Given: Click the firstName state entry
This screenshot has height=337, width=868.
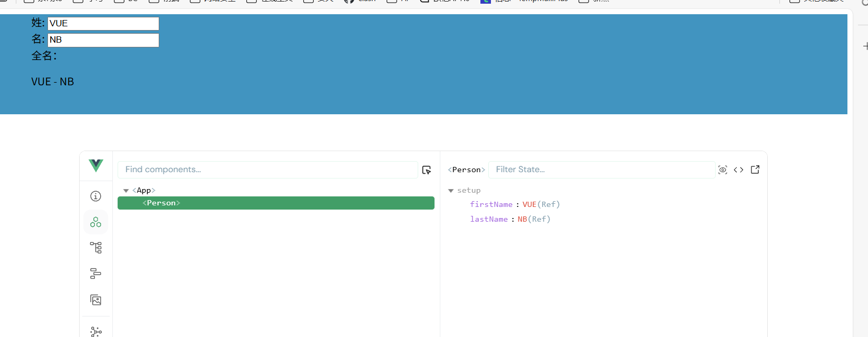Looking at the screenshot, I should pyautogui.click(x=515, y=204).
